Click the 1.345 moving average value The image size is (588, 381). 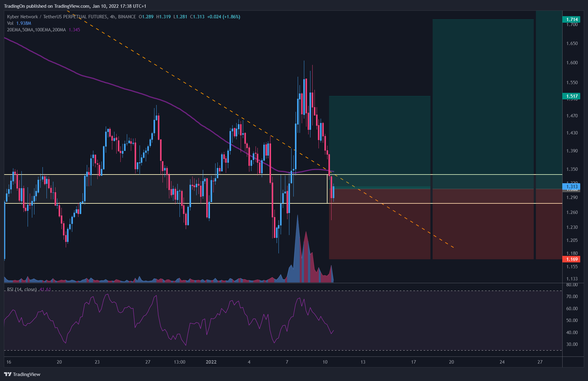tap(74, 30)
